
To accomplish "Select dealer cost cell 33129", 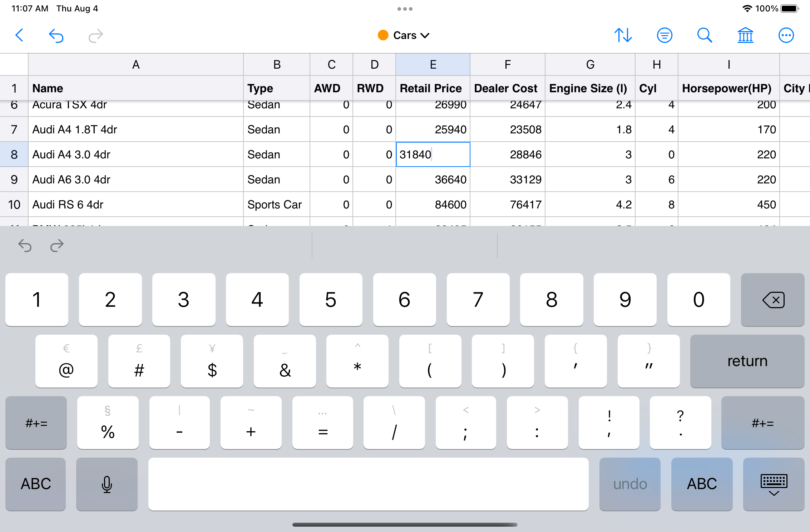I will [x=508, y=179].
